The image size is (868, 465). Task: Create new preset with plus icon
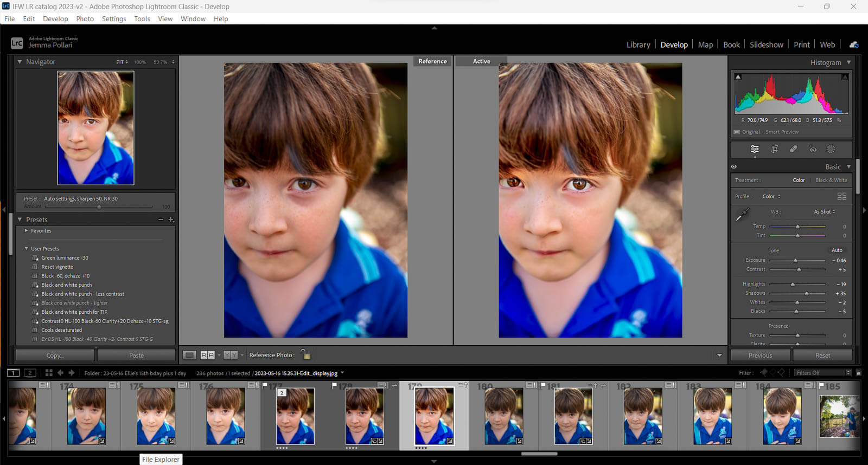click(171, 219)
